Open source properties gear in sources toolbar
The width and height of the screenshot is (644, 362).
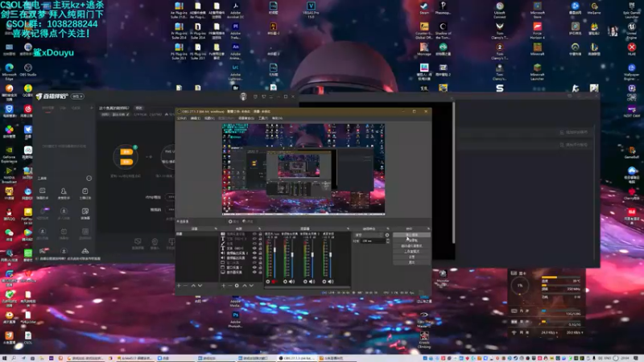(x=237, y=286)
